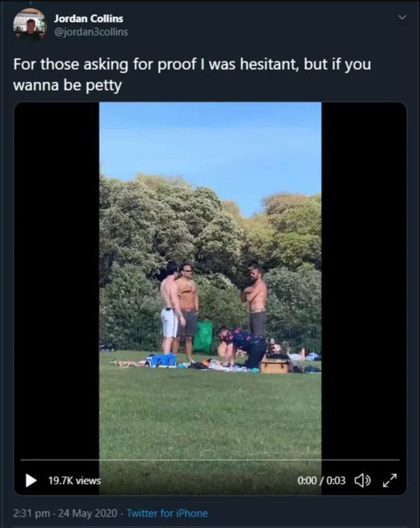Click the sky area of the video
This screenshot has width=420, height=528.
click(x=210, y=141)
